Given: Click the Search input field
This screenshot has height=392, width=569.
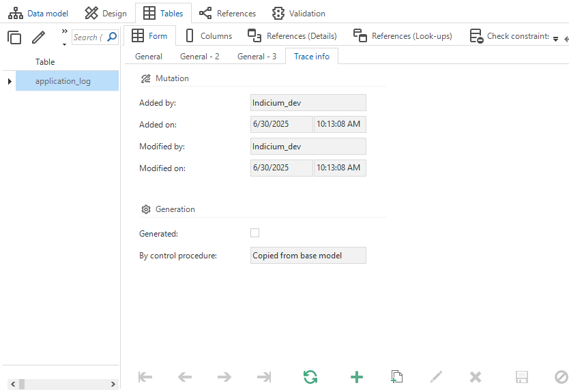Looking at the screenshot, I should click(x=89, y=37).
